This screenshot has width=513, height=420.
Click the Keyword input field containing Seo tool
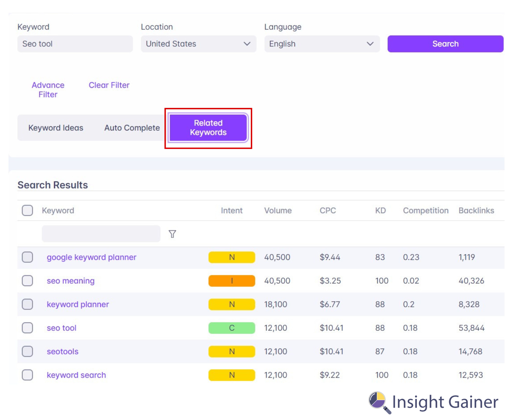click(75, 44)
